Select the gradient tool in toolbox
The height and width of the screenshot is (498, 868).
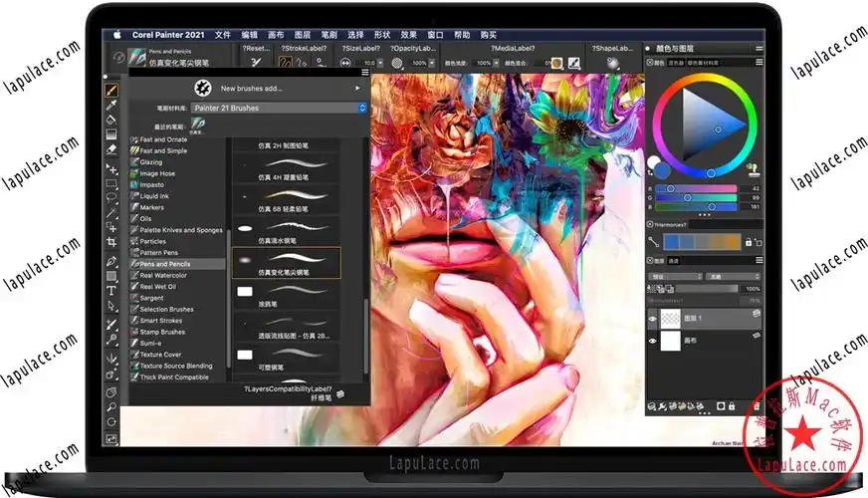(111, 134)
